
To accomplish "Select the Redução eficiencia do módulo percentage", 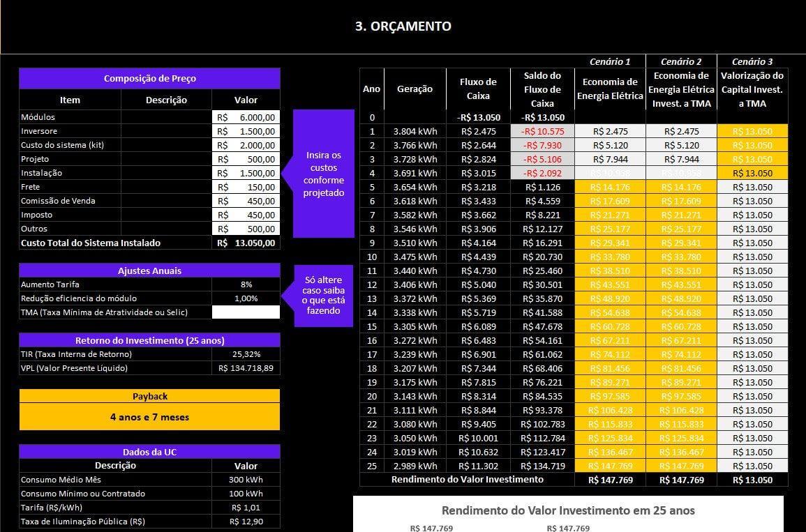I will 246,298.
